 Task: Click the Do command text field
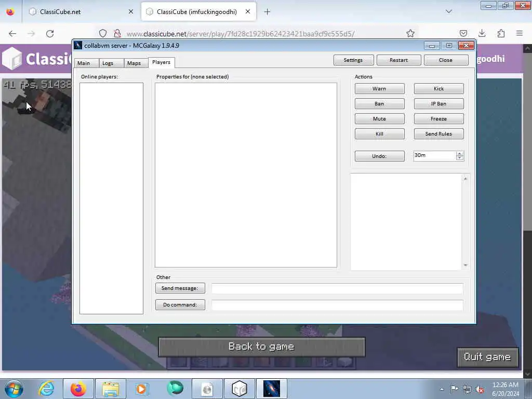337,305
